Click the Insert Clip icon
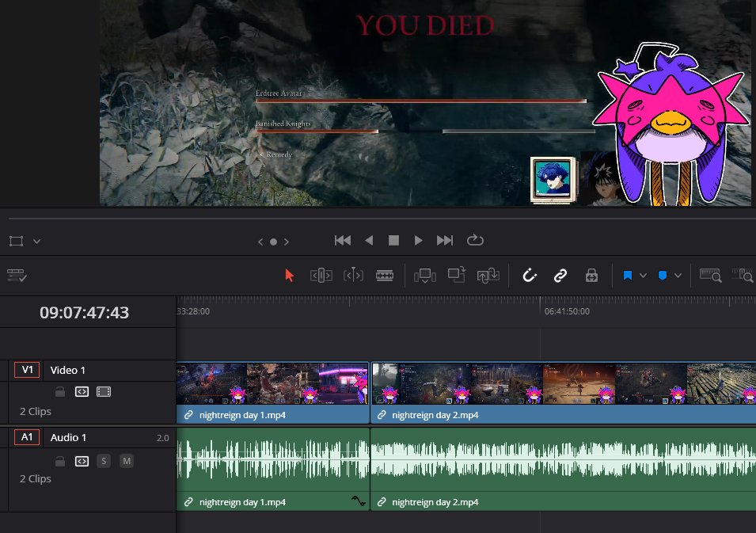The width and height of the screenshot is (756, 533). (x=425, y=276)
